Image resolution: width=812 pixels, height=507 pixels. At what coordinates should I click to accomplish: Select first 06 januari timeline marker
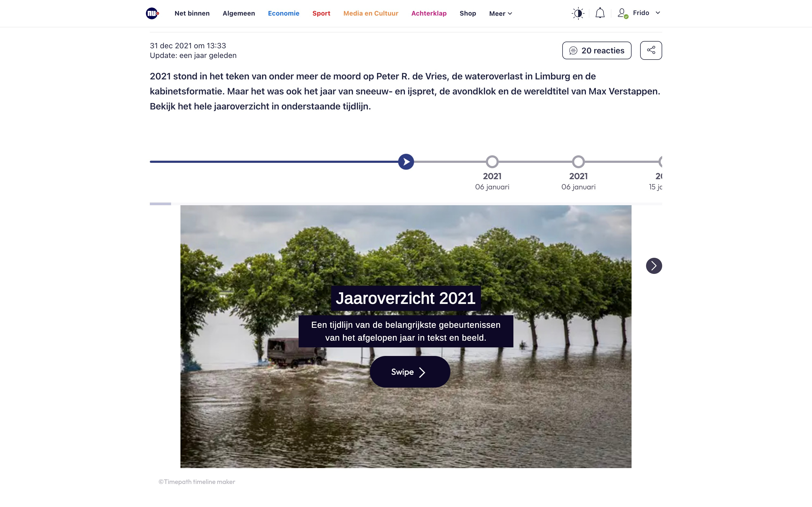click(x=492, y=162)
